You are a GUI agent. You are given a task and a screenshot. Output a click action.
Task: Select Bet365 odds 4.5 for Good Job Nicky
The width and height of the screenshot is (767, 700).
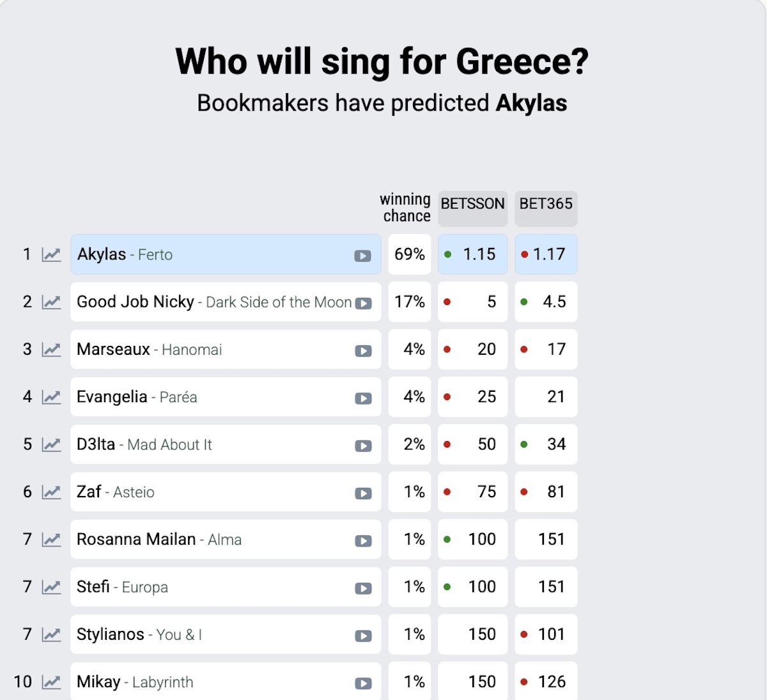pyautogui.click(x=546, y=302)
